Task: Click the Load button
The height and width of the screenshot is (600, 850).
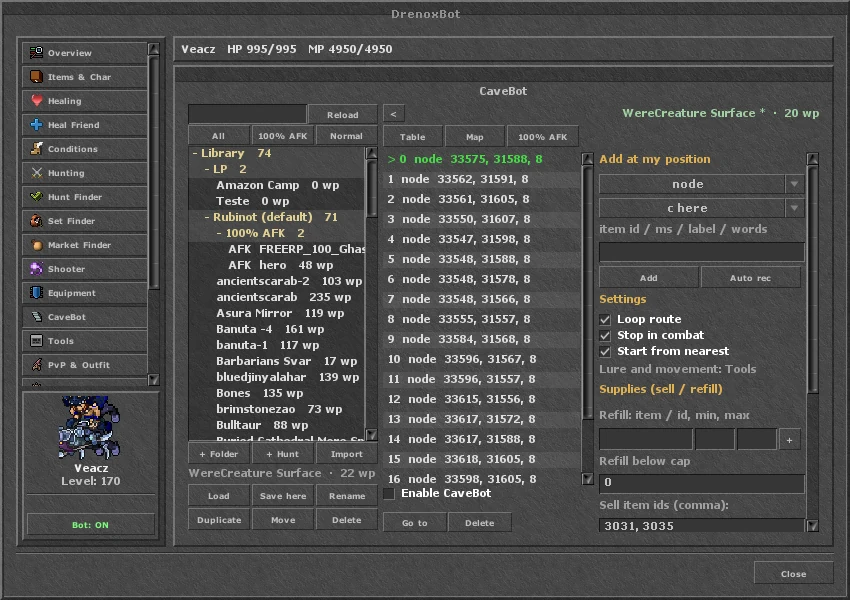Action: [218, 495]
